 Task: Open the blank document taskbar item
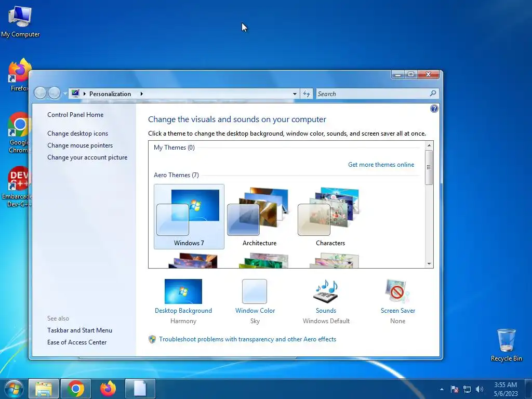140,389
